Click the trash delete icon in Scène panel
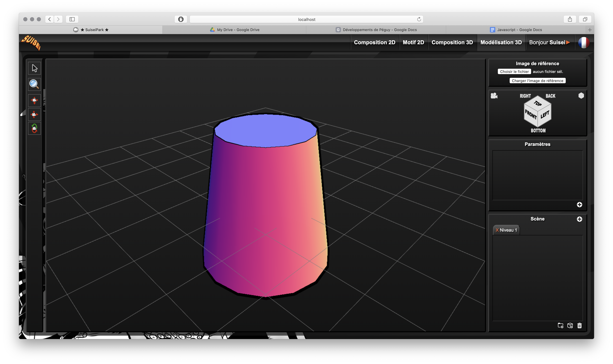Screen dimensions: 613x364 [x=579, y=326]
